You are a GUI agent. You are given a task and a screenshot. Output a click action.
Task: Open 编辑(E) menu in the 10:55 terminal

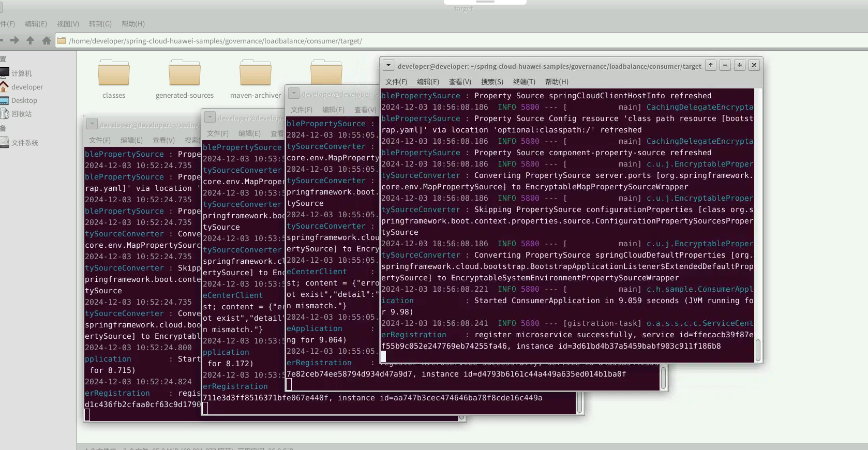tap(333, 110)
